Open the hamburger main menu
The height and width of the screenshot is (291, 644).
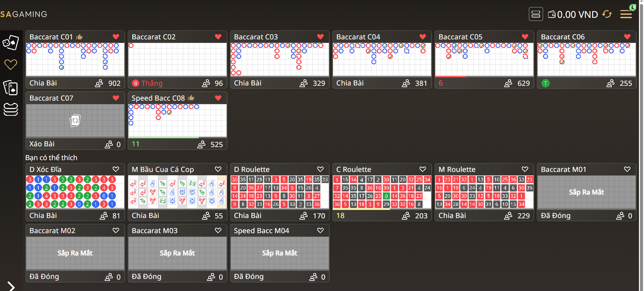point(626,14)
